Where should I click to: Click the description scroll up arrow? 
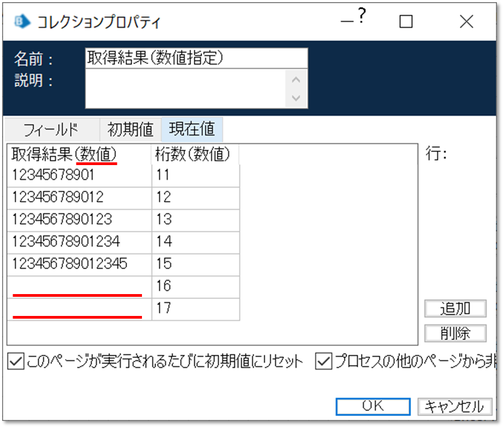tap(296, 79)
